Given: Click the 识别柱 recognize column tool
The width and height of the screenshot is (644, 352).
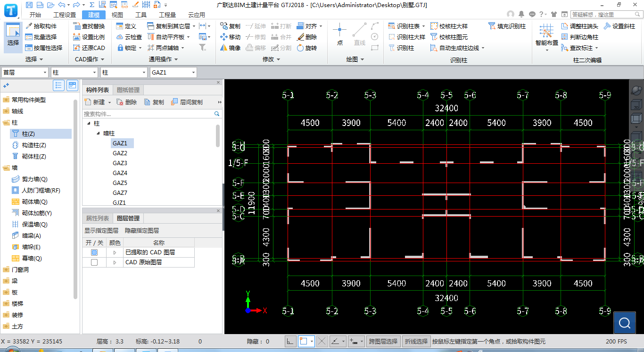Looking at the screenshot, I should coord(402,48).
